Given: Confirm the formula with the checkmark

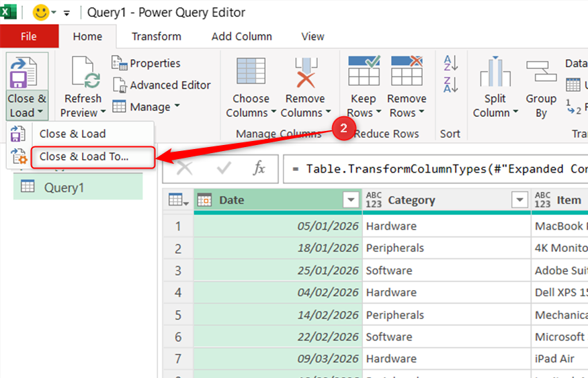Looking at the screenshot, I should (x=224, y=169).
